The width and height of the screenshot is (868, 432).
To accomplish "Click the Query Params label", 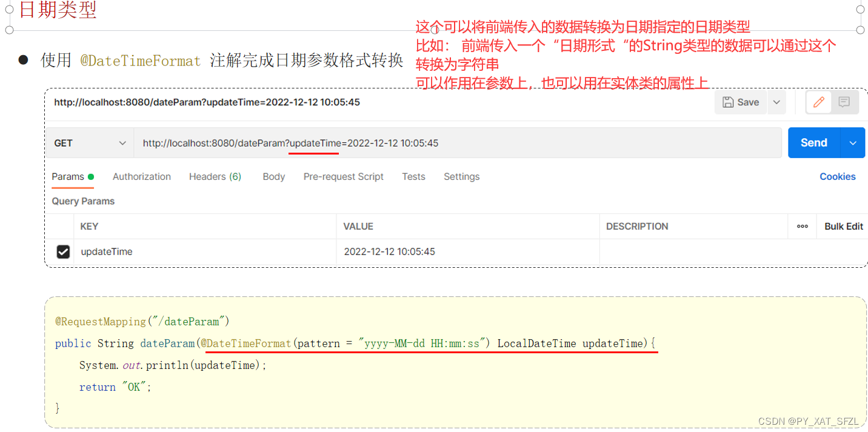I will coord(83,201).
